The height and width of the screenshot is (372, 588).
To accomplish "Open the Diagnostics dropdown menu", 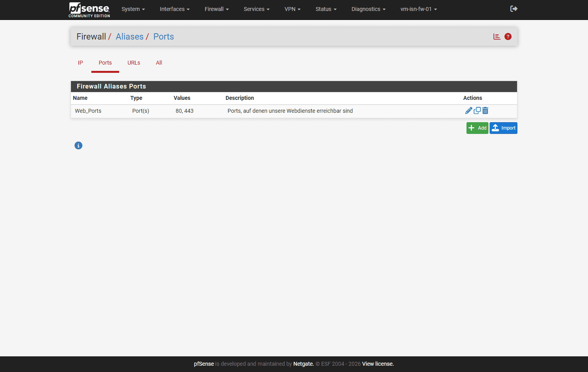I will coord(368,9).
